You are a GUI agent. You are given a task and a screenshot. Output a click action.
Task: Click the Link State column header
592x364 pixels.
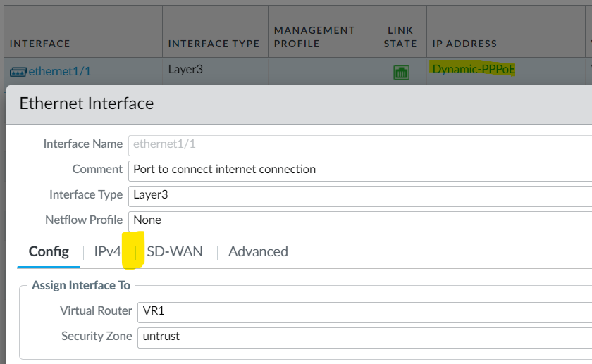pyautogui.click(x=400, y=37)
